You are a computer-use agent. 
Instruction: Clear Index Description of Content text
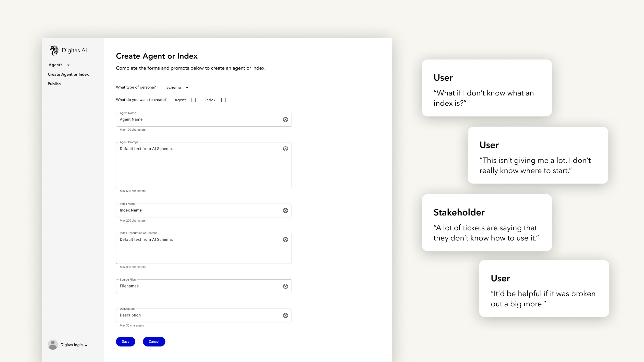pyautogui.click(x=285, y=240)
